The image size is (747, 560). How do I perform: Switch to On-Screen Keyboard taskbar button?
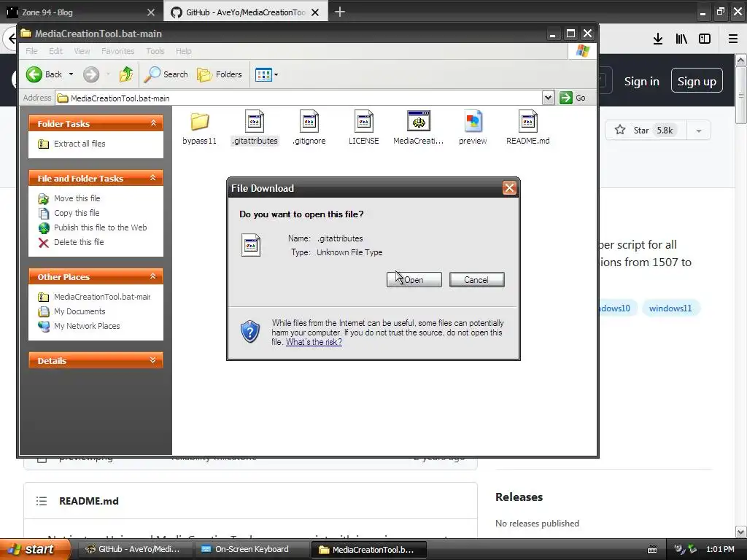(251, 549)
